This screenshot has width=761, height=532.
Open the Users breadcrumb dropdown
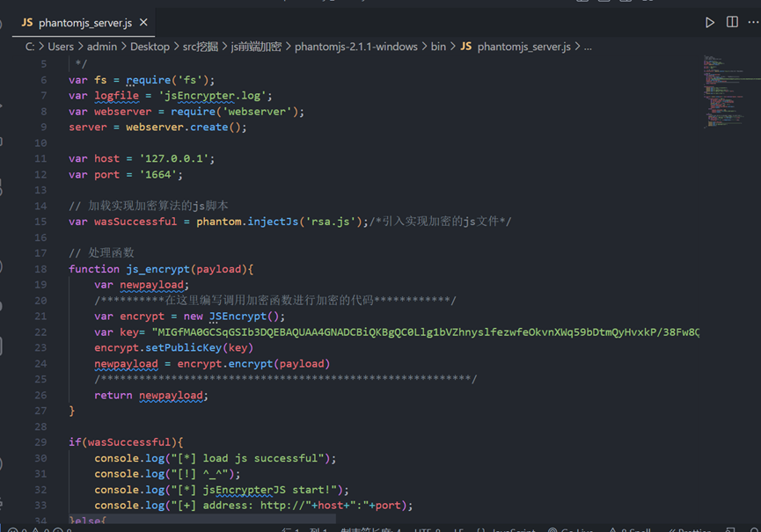(x=61, y=47)
